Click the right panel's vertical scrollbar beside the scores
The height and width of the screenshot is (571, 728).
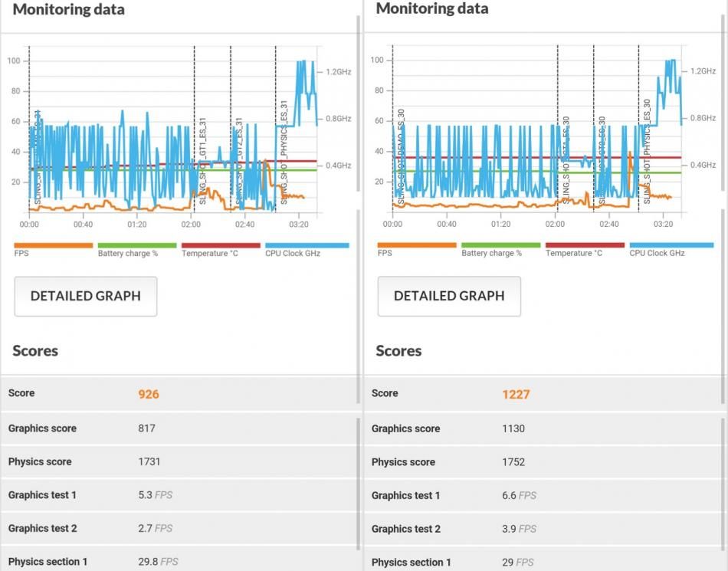[723, 483]
